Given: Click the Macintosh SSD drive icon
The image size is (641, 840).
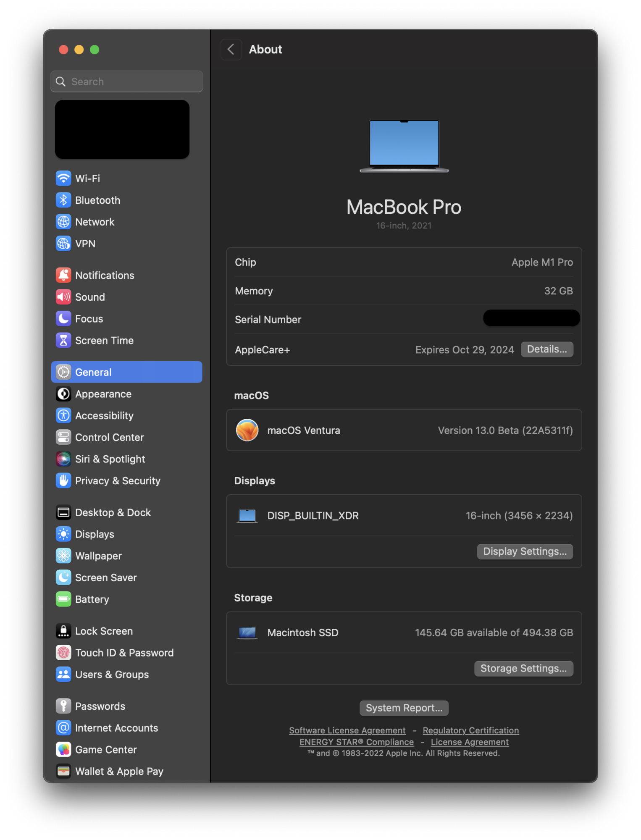Looking at the screenshot, I should click(x=247, y=633).
